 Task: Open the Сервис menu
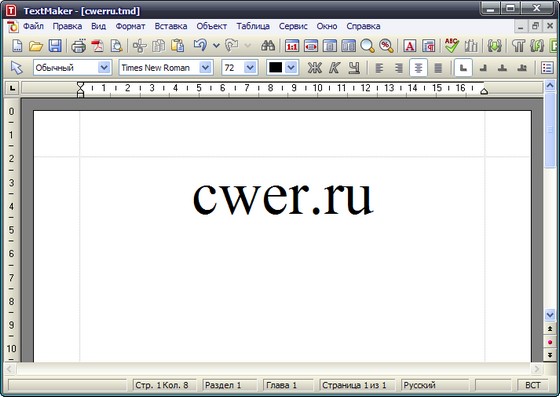tap(293, 26)
